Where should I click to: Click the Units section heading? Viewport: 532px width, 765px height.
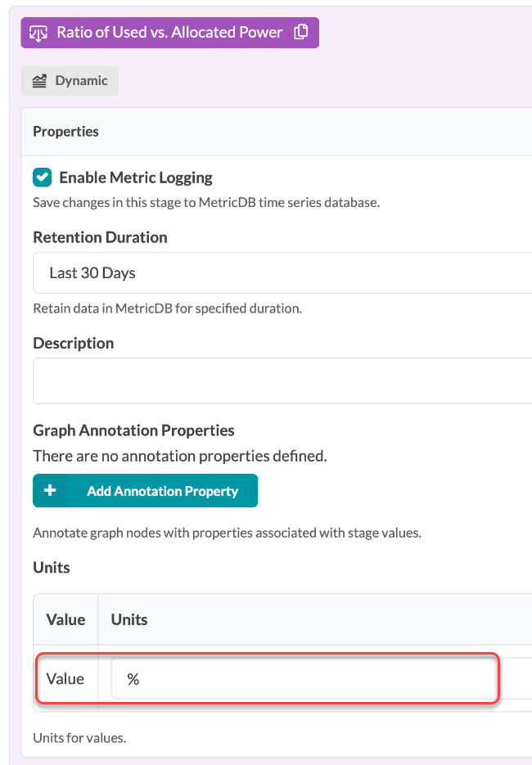coord(52,567)
